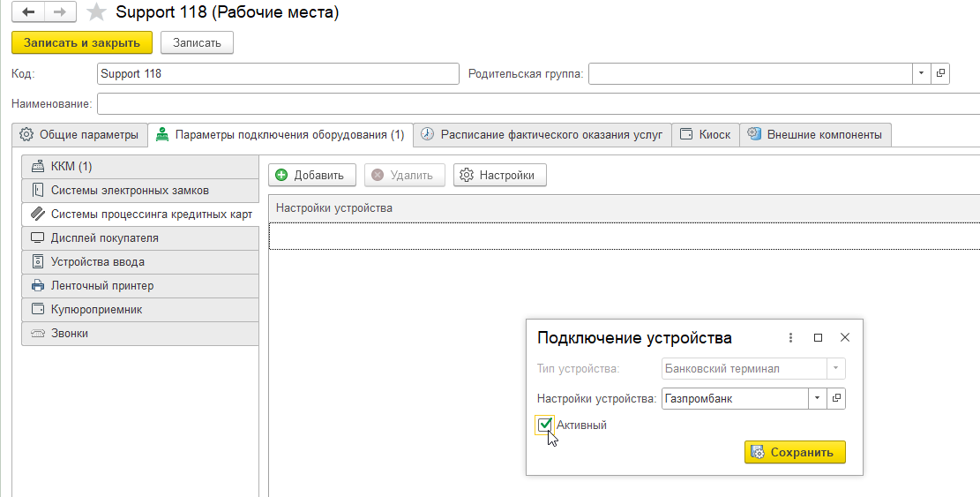Click the Записать и закрыть button
980x497 pixels.
[x=82, y=43]
